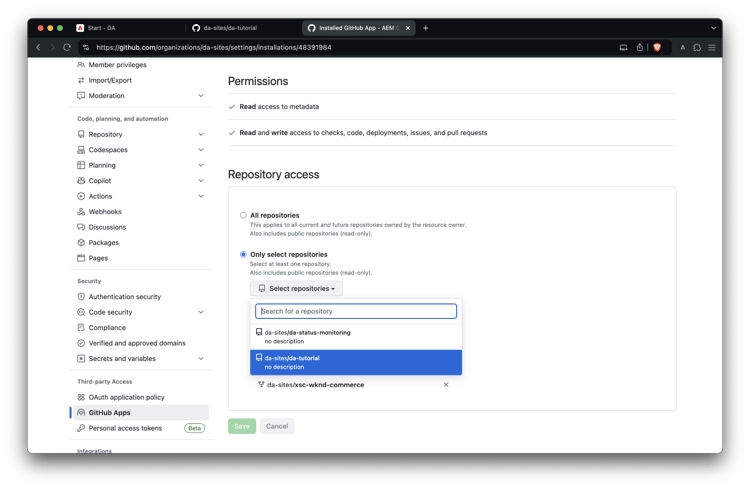The width and height of the screenshot is (750, 489).
Task: Click the Discussions icon in the sidebar
Action: coord(81,227)
